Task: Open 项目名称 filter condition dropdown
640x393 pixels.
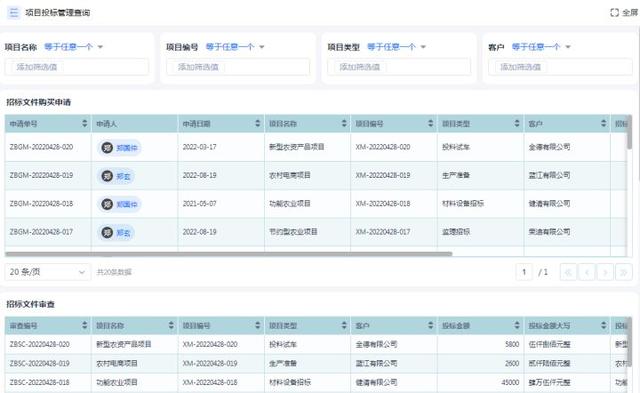Action: click(73, 47)
